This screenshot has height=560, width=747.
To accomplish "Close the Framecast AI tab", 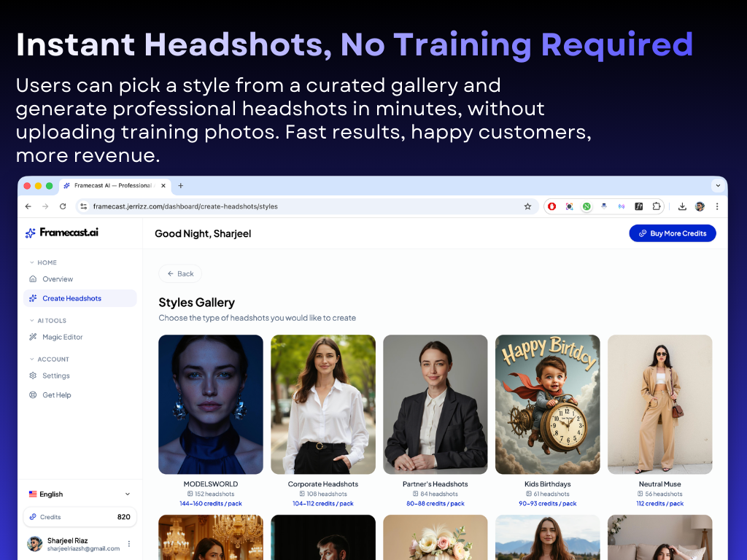I will pyautogui.click(x=163, y=186).
